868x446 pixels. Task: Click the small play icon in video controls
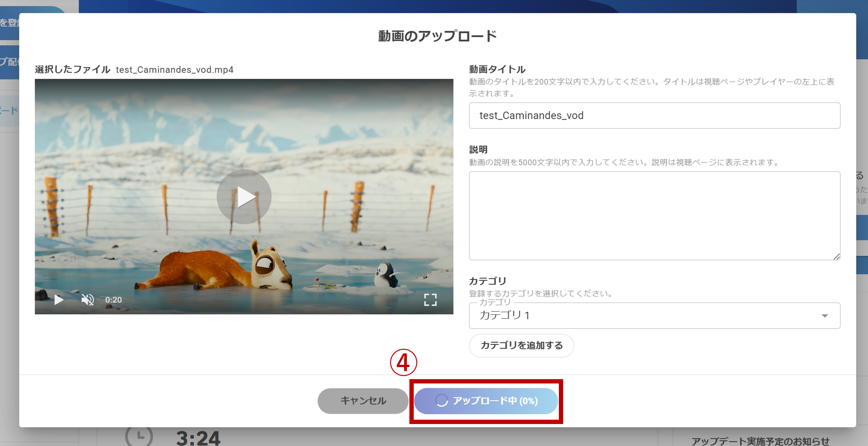pos(59,299)
